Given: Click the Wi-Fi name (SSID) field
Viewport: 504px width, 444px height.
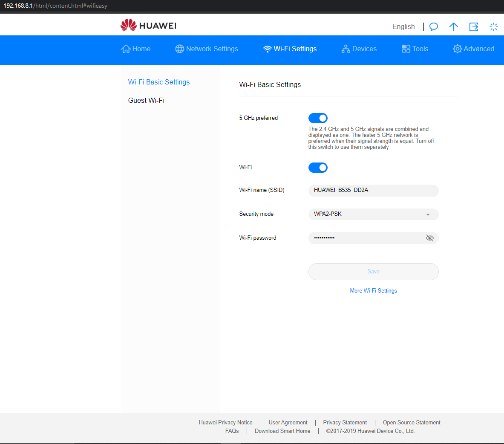Looking at the screenshot, I should click(x=373, y=191).
